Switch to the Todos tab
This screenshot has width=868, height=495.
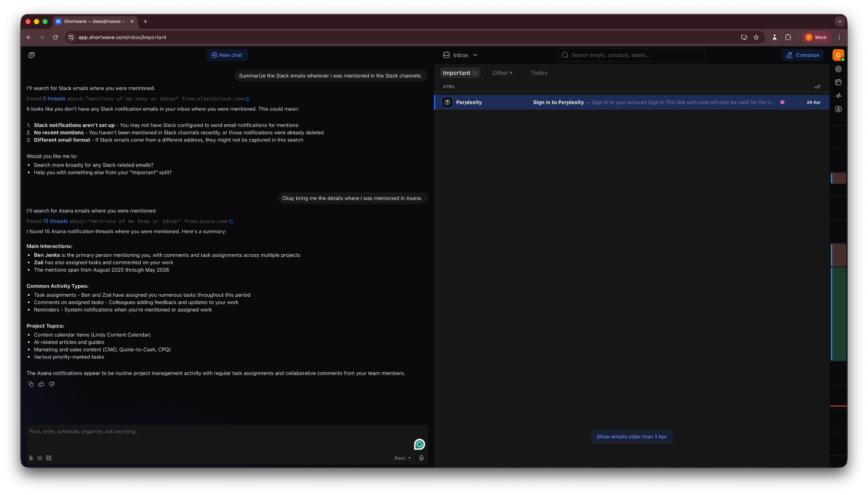539,73
